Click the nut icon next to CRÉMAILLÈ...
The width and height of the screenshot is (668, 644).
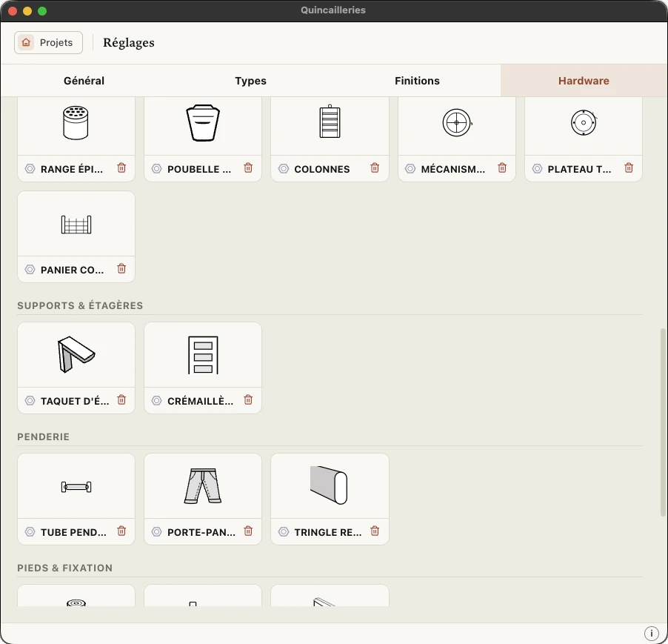pyautogui.click(x=157, y=401)
